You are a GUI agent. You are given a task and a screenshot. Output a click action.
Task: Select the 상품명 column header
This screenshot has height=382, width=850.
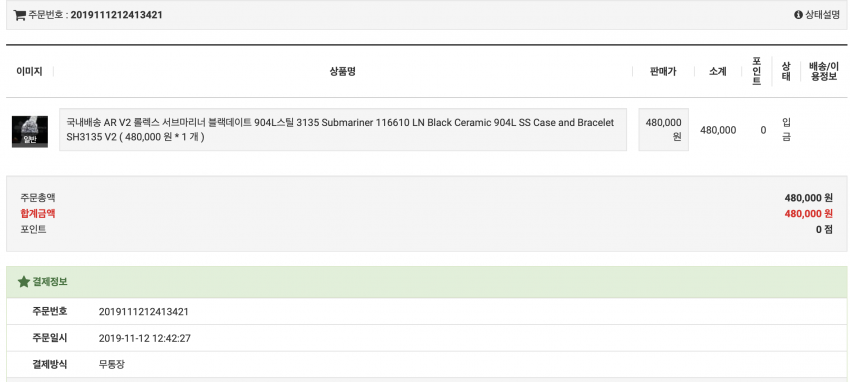343,71
